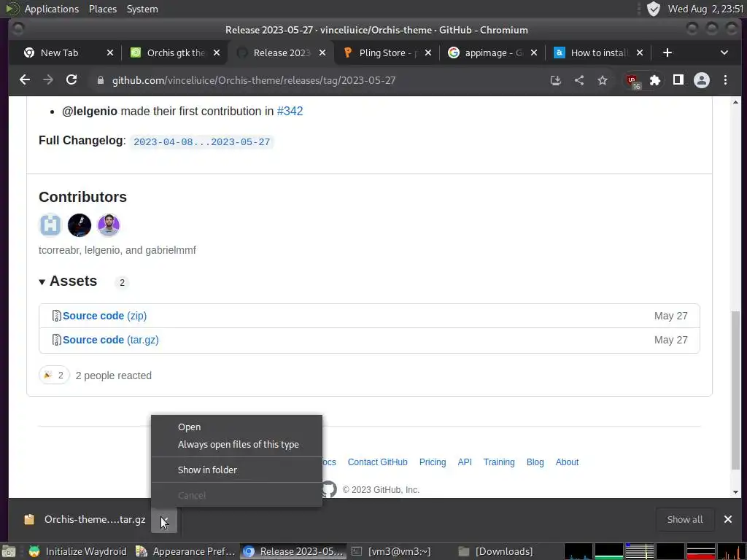
Task: Close the How to install tab
Action: click(640, 52)
